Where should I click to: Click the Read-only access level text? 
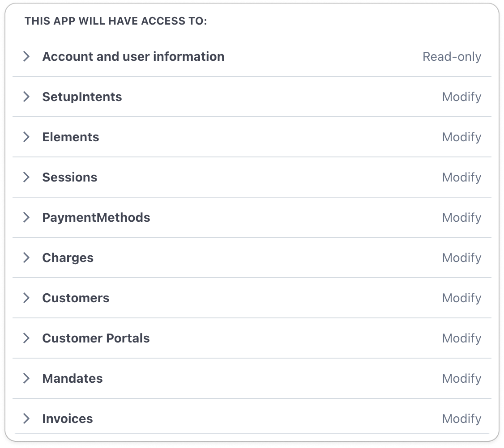[x=452, y=57]
